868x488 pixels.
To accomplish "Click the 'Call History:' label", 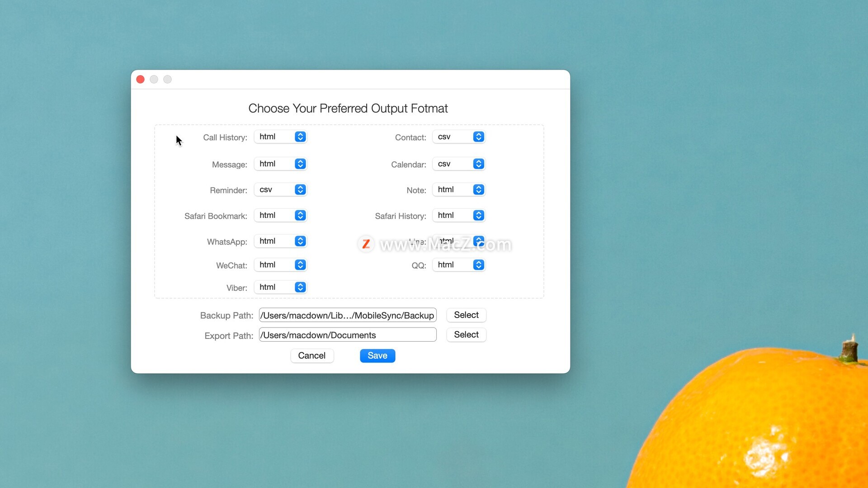I will [x=225, y=137].
